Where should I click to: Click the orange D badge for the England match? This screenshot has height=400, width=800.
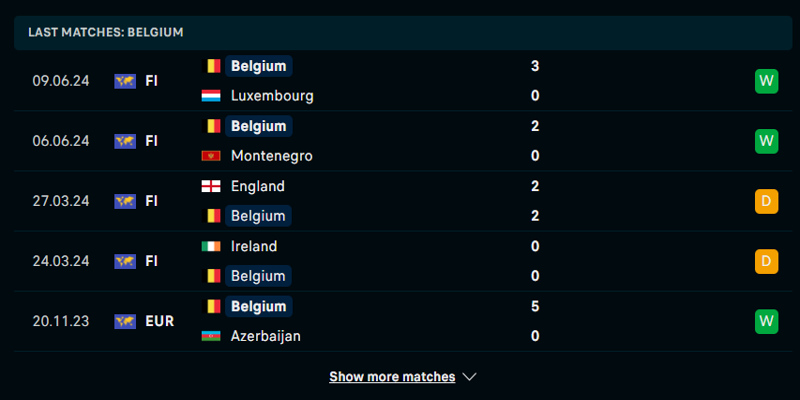pyautogui.click(x=766, y=201)
